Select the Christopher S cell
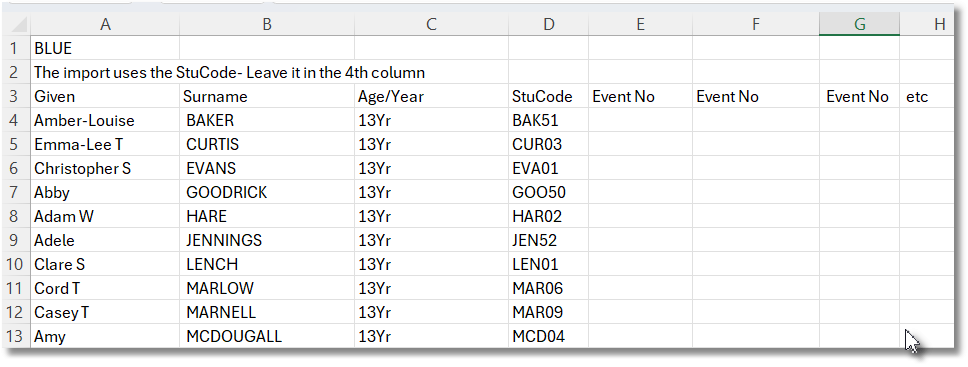Screen dimensions: 968x367 point(105,168)
